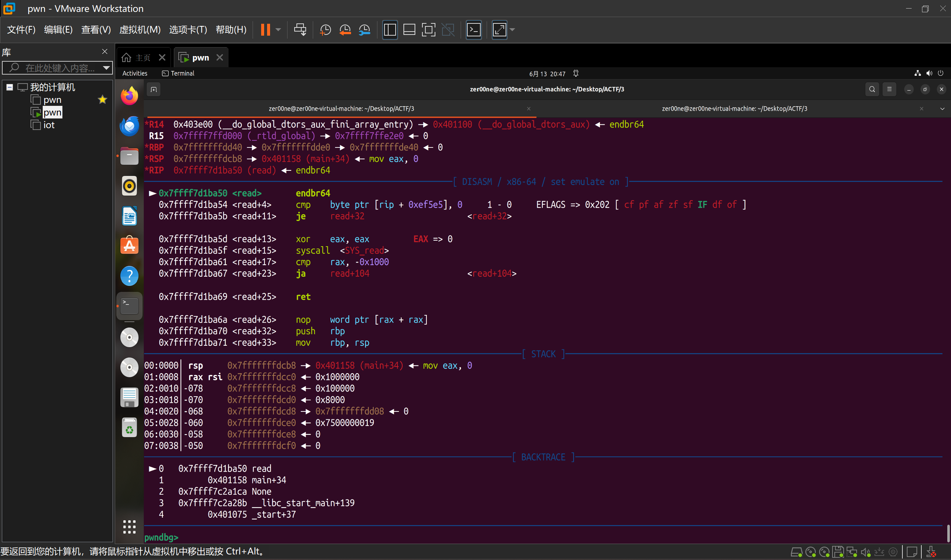Close the pwn VM tab
Screen dimensions: 951x560
tap(220, 57)
